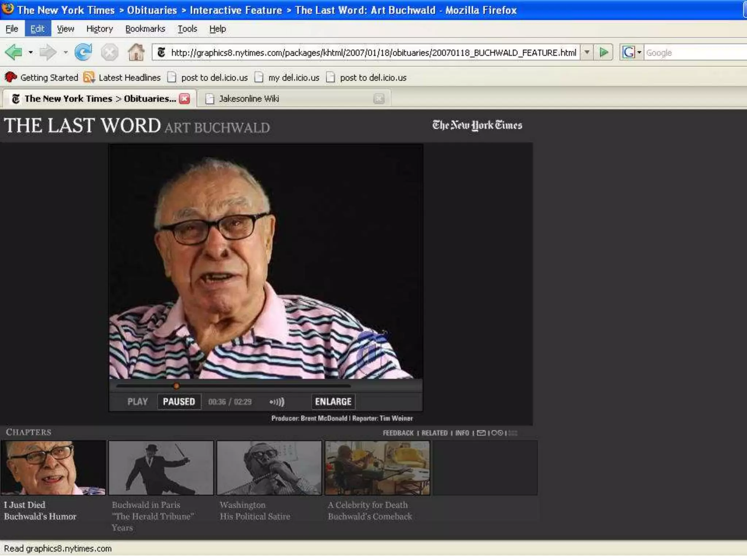Switch to the Jakesonline Wiki tab

click(x=249, y=99)
